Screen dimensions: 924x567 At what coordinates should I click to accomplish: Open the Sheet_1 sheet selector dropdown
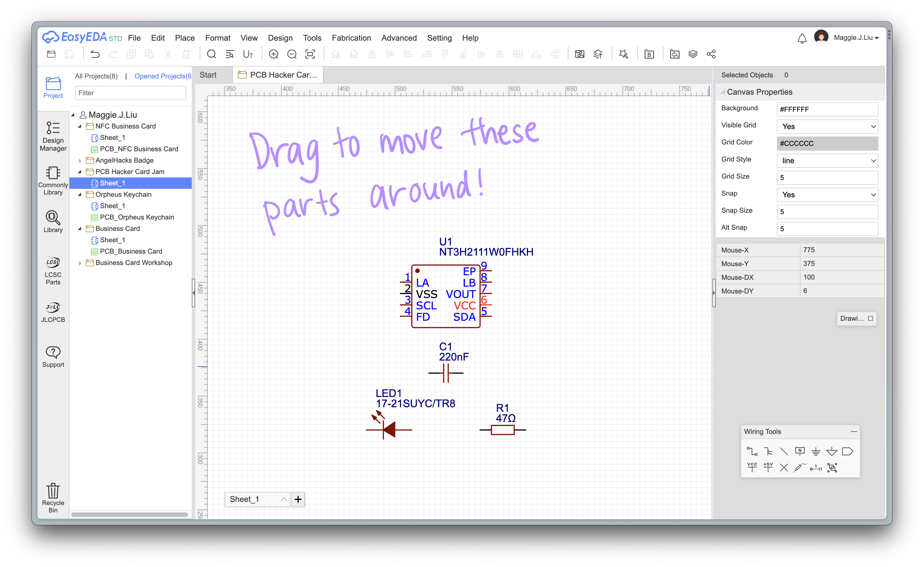[257, 499]
